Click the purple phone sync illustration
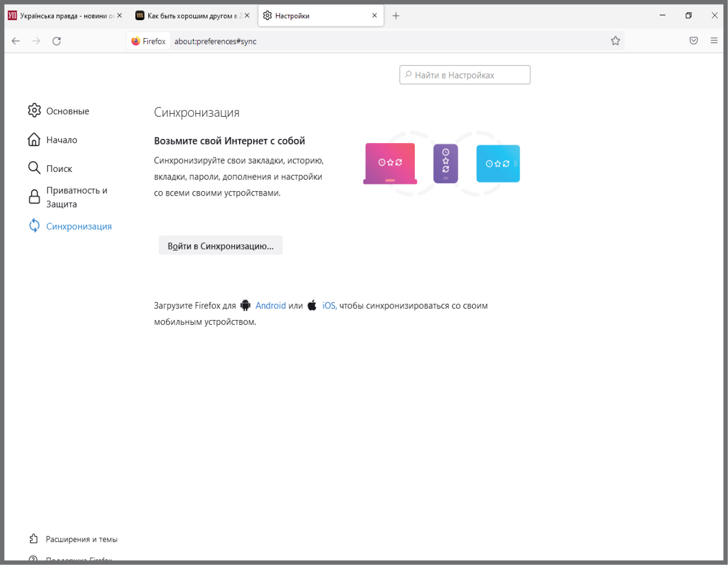Viewport: 728px width, 565px height. click(x=445, y=164)
